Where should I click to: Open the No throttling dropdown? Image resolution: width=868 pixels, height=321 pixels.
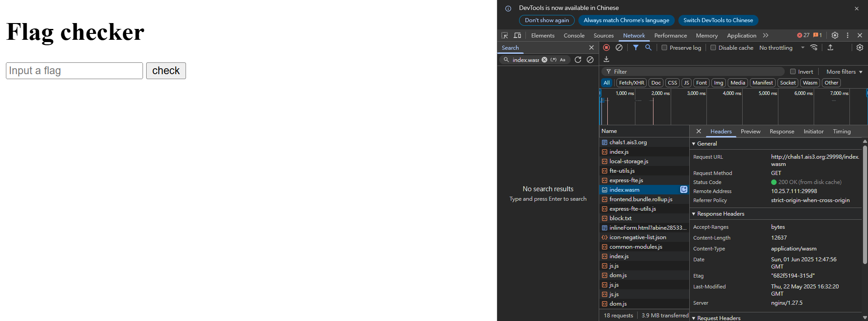(x=782, y=47)
